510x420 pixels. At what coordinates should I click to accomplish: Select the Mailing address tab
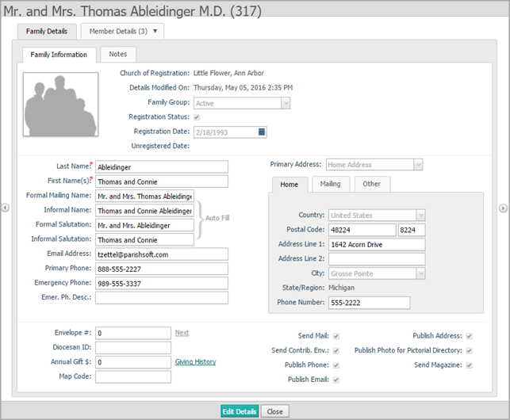click(x=330, y=184)
